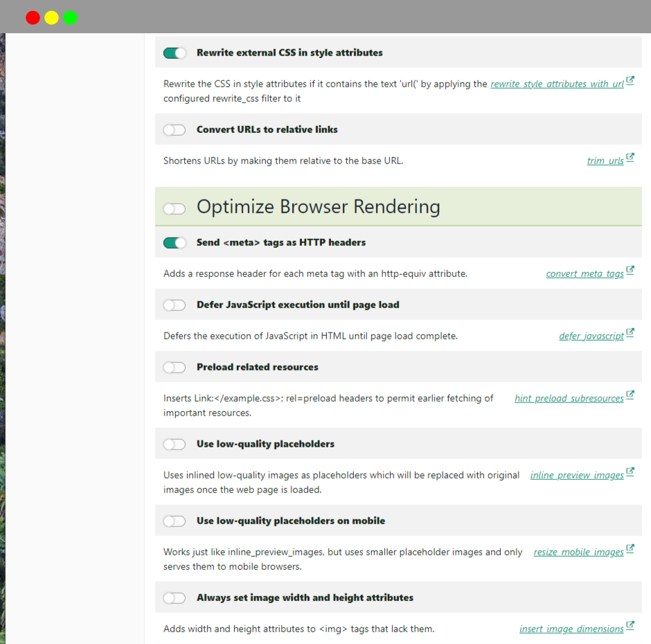Open the resize_mobile_images link
Image resolution: width=651 pixels, height=644 pixels.
(x=578, y=552)
